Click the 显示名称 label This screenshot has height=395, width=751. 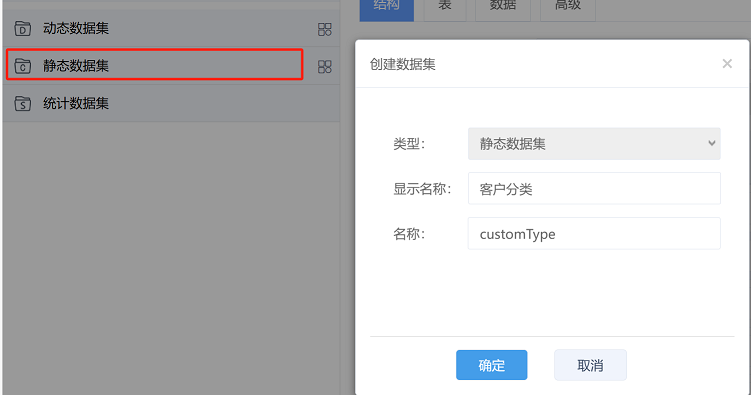[x=422, y=189]
